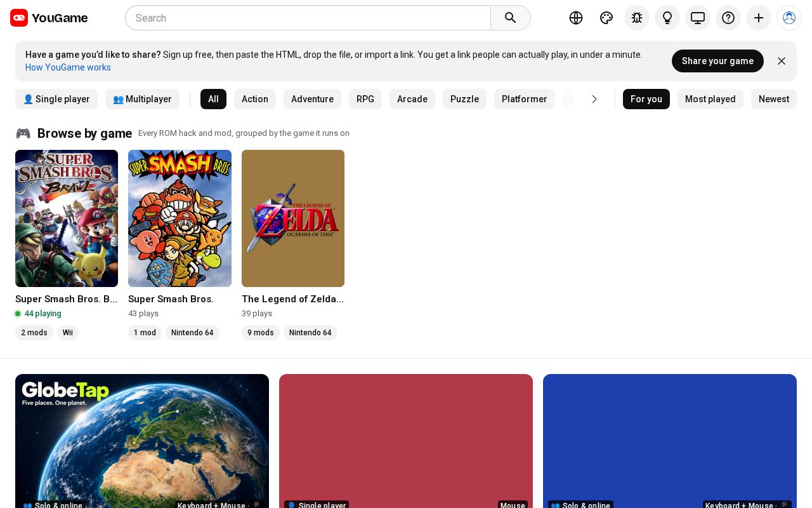The height and width of the screenshot is (508, 812).
Task: Click the 2 mods tag
Action: pos(34,333)
